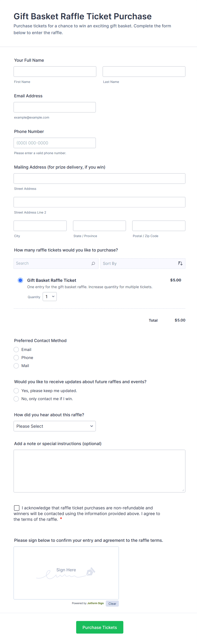Viewport: 197px width, 644px height.
Task: Select 'No, only contact me if I win'
Action: (x=16, y=399)
